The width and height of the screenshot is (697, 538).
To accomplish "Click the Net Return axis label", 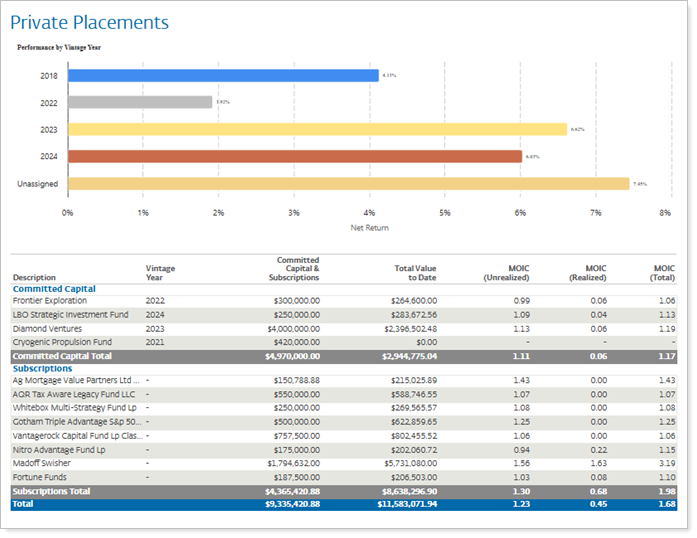I will tap(369, 228).
